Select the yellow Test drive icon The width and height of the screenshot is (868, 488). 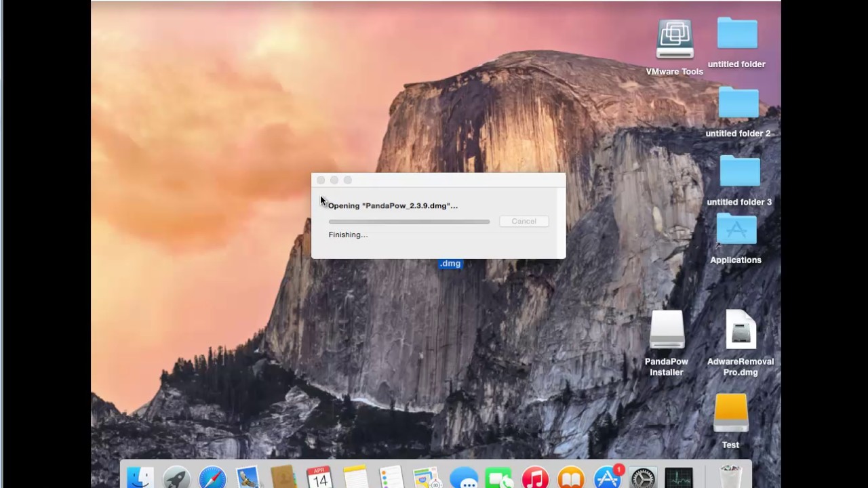[731, 413]
